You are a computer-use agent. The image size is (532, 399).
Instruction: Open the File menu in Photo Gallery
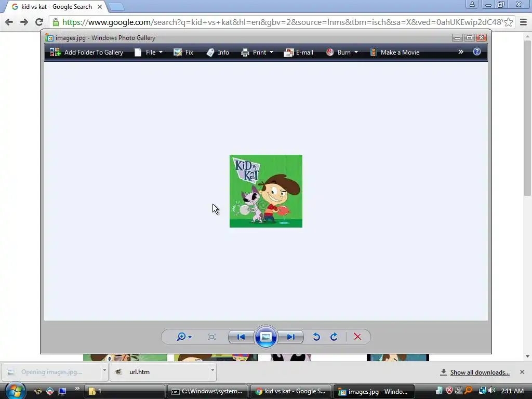tap(149, 52)
